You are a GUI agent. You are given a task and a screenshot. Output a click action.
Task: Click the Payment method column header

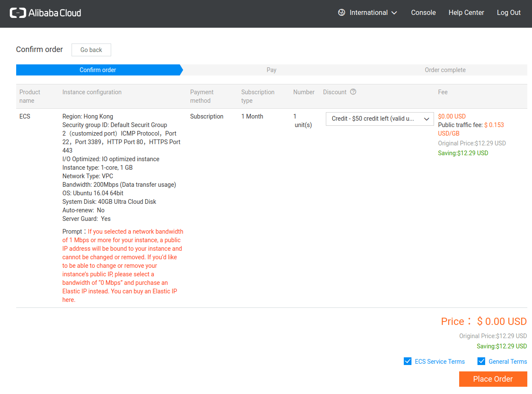coord(202,96)
